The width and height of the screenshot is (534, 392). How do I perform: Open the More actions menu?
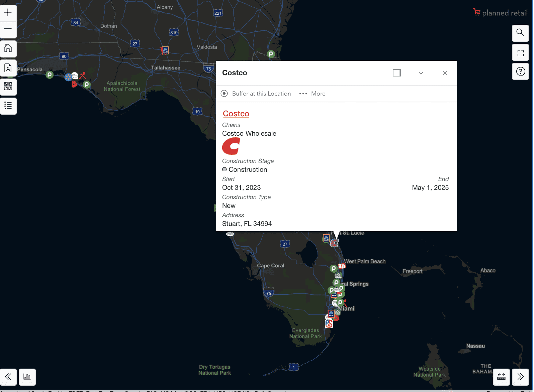click(x=312, y=94)
